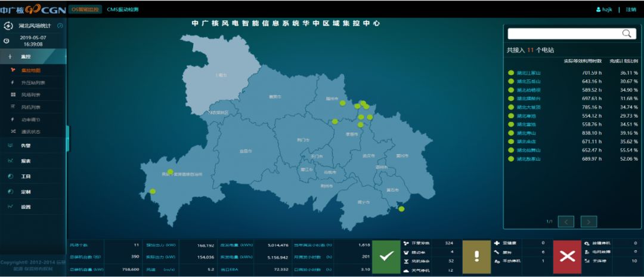Click the clock icon beside the date
This screenshot has height=277, width=644.
point(7,41)
